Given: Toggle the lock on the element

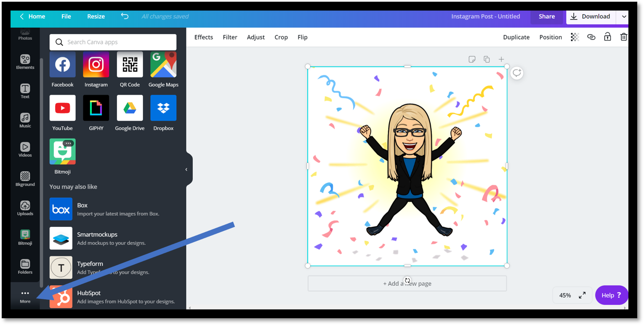Looking at the screenshot, I should (x=607, y=37).
